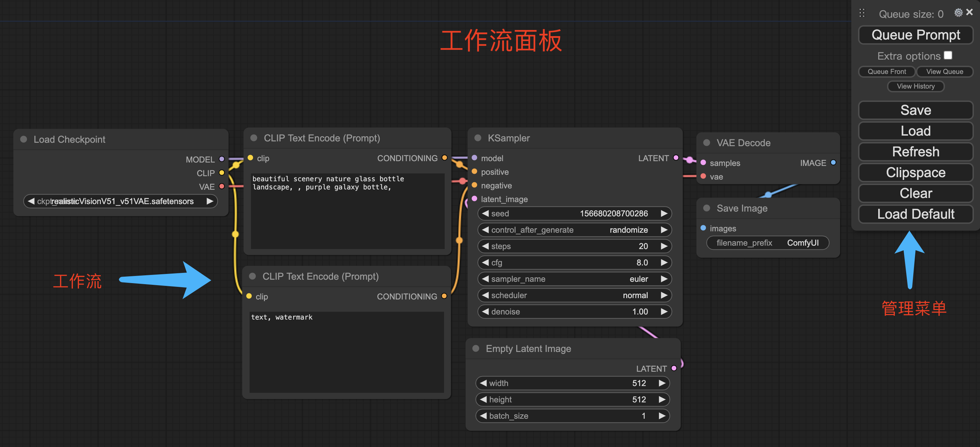This screenshot has width=980, height=447.
Task: Toggle collapse on the Save Image node
Action: click(x=706, y=208)
